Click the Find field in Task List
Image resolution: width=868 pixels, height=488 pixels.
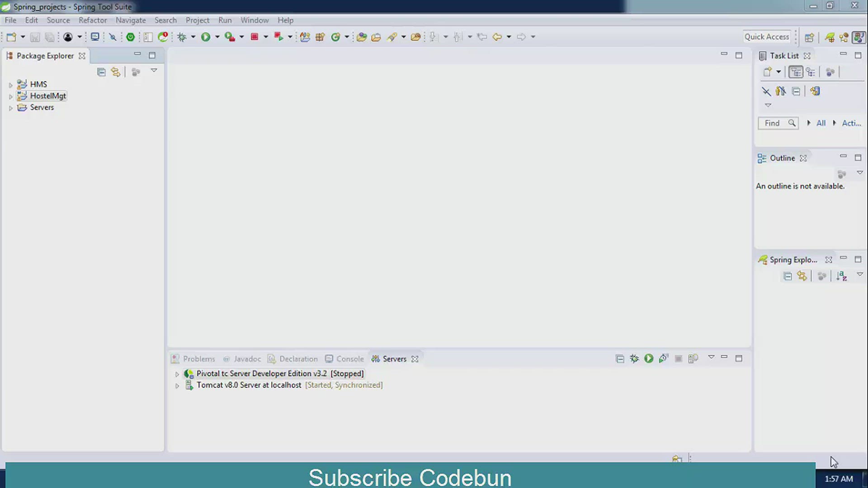pos(778,123)
